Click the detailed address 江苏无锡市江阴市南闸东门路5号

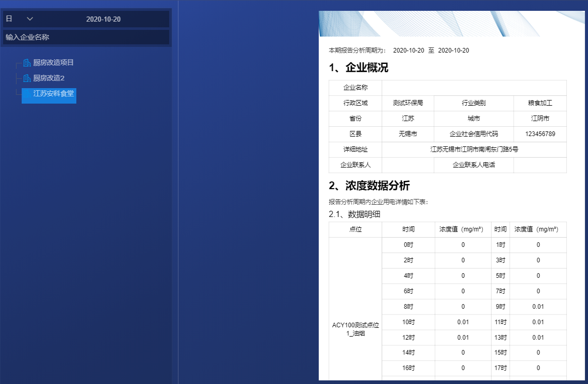pyautogui.click(x=474, y=149)
